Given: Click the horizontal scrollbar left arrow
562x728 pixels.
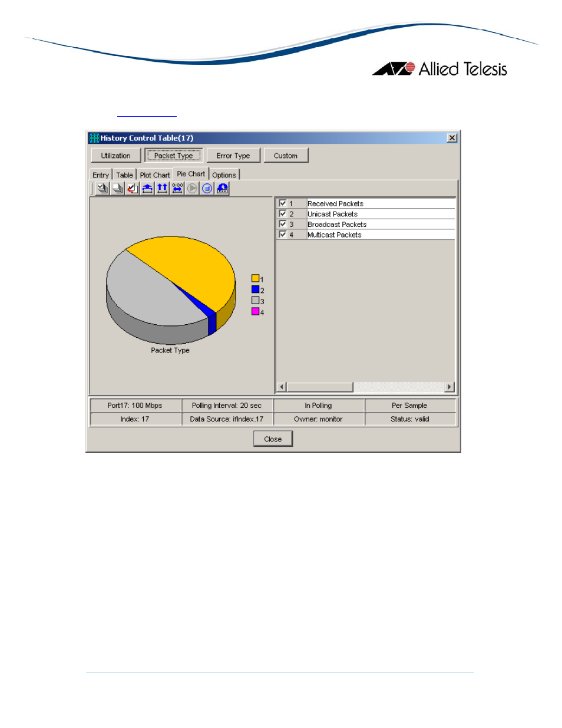Looking at the screenshot, I should (282, 387).
